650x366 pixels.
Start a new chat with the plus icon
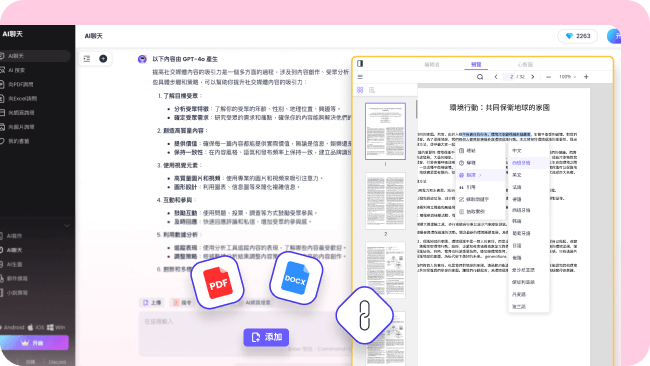pos(103,59)
